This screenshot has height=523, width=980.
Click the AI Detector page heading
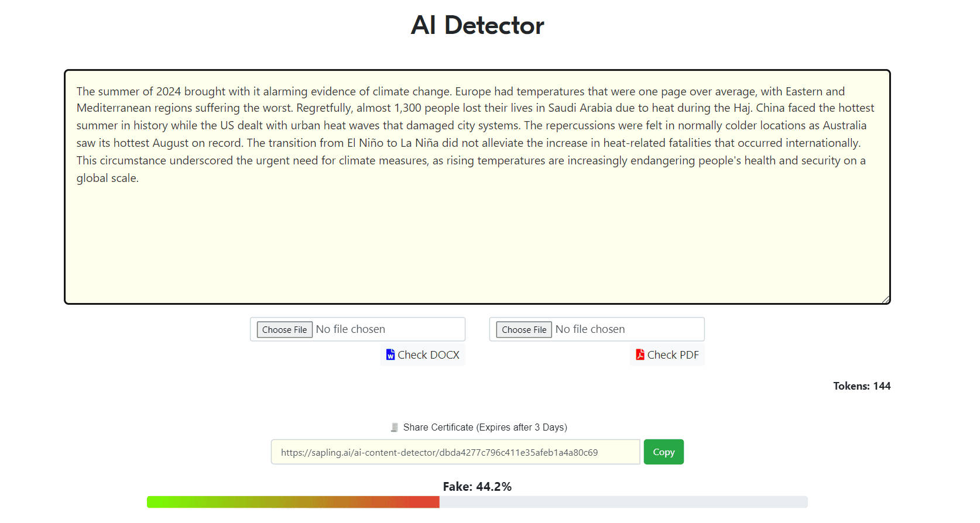click(x=477, y=25)
